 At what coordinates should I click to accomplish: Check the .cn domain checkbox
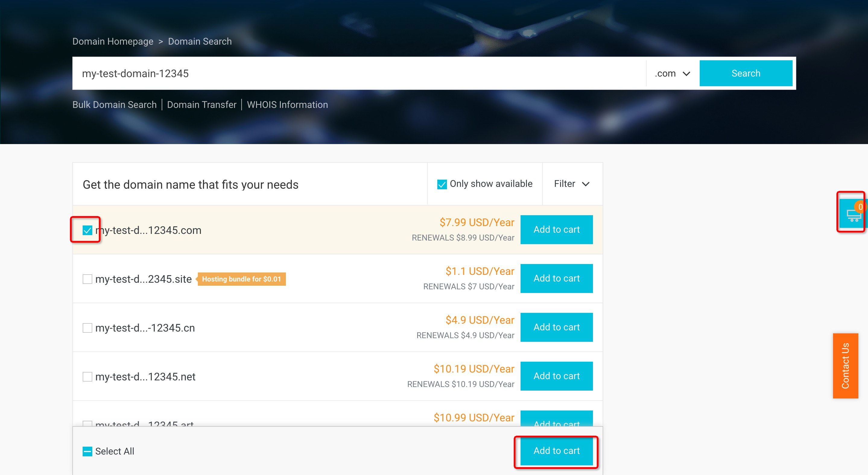[x=87, y=328]
